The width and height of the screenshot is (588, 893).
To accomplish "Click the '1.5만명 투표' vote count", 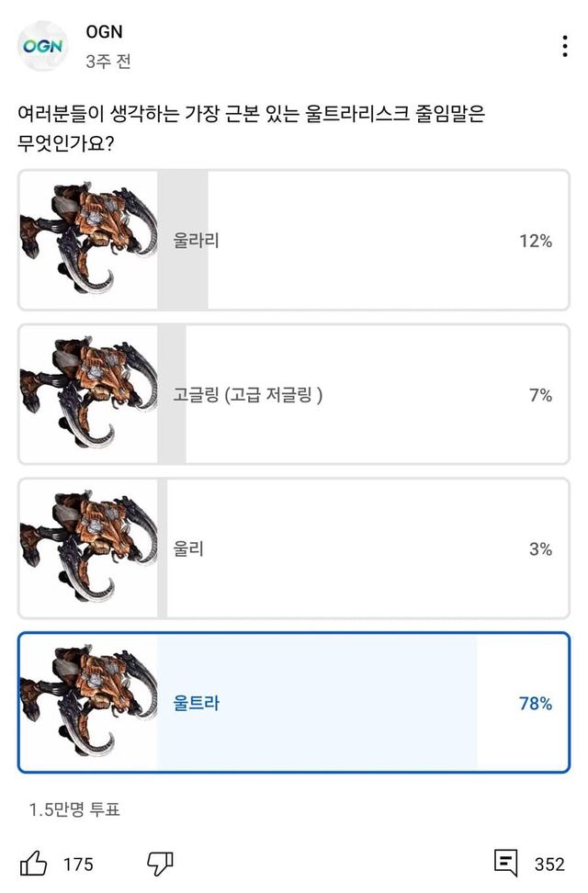I will coord(74,809).
